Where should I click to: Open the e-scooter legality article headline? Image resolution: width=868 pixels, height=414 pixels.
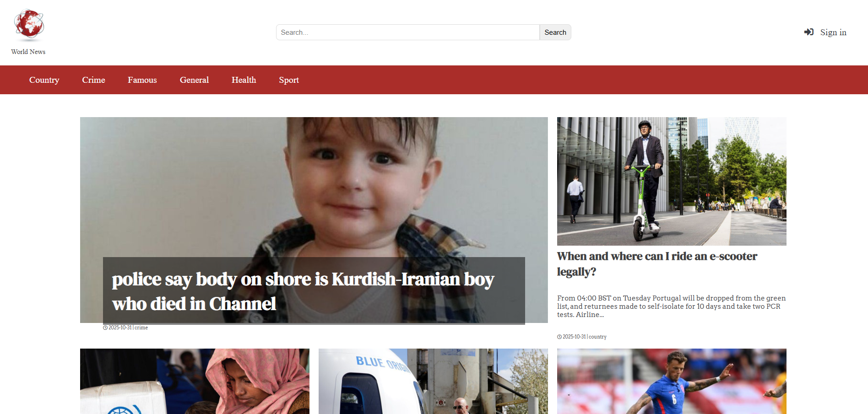pos(657,264)
